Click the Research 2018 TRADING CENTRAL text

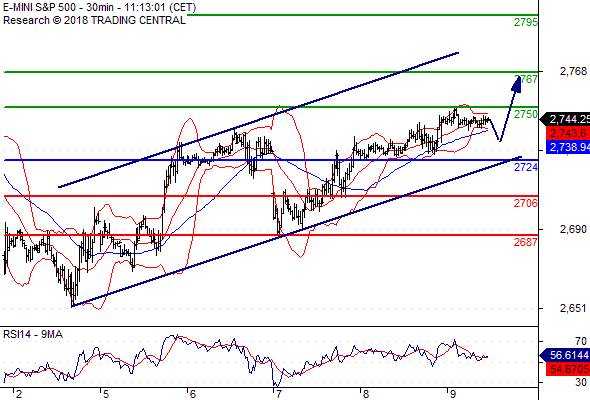tap(94, 20)
